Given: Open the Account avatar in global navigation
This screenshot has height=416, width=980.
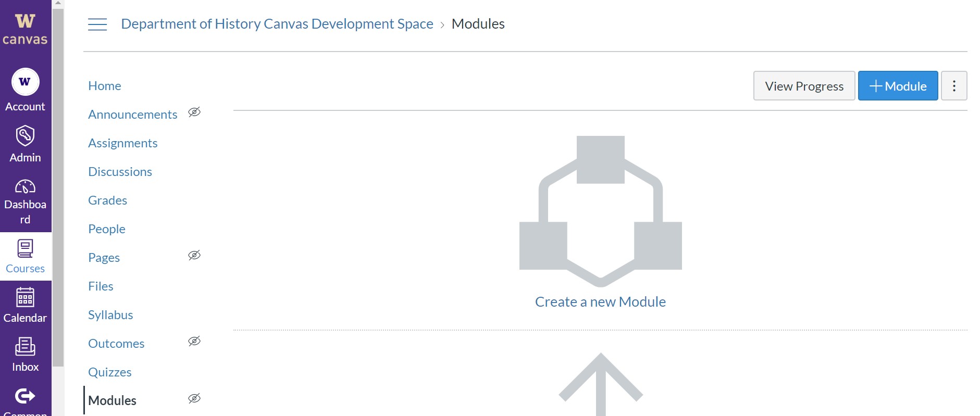Looking at the screenshot, I should (25, 82).
